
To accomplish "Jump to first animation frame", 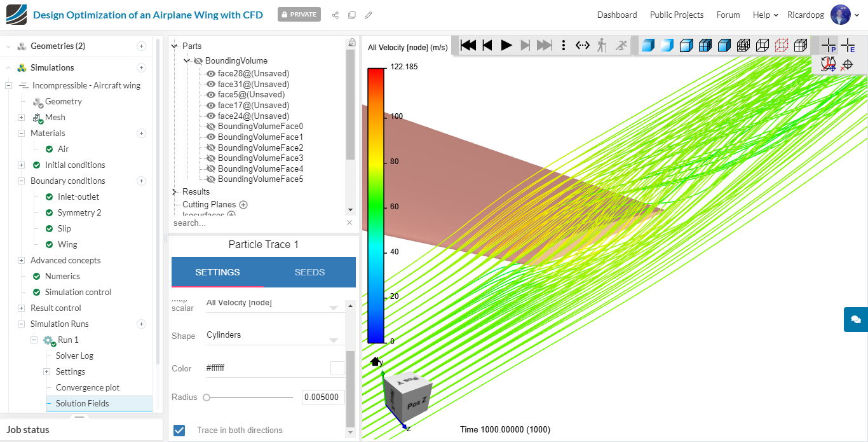I will coord(468,45).
